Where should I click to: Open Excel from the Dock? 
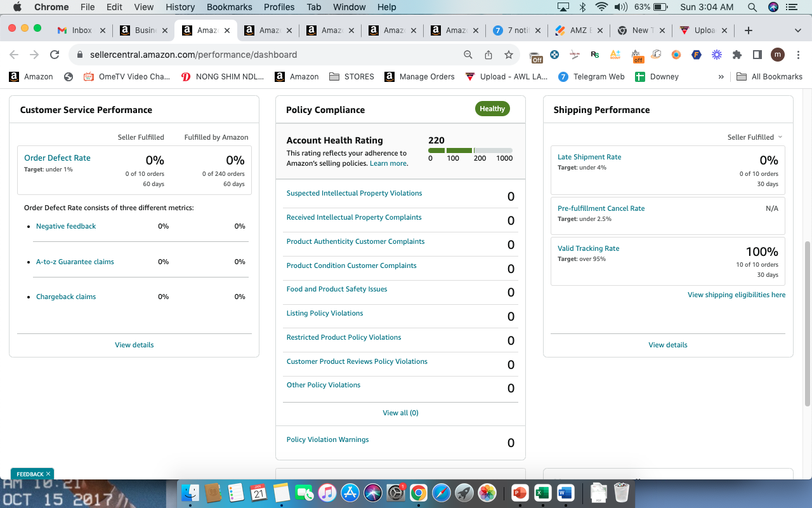pos(542,492)
